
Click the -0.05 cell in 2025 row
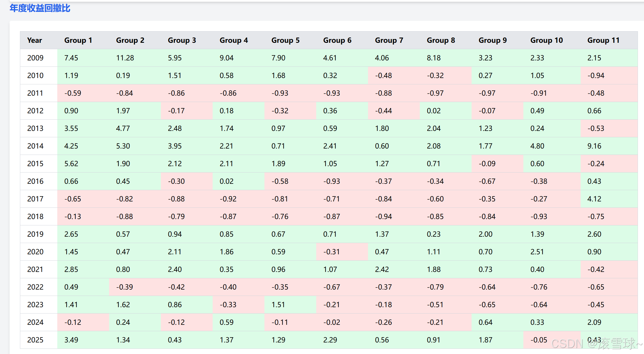coord(539,340)
